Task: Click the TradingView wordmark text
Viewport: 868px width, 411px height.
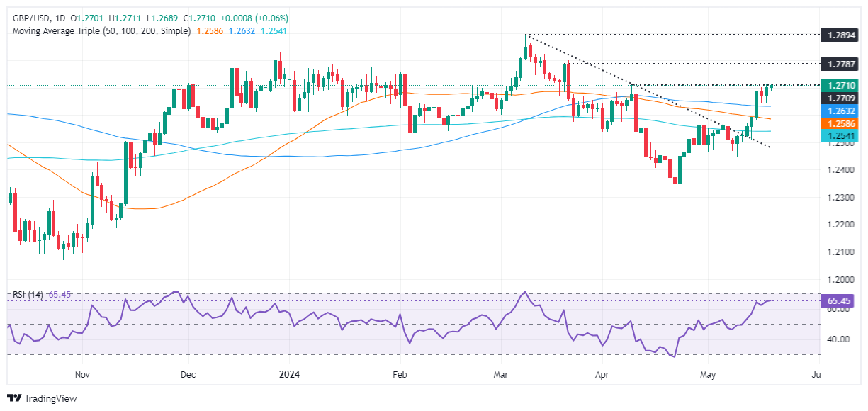Action: pyautogui.click(x=50, y=398)
